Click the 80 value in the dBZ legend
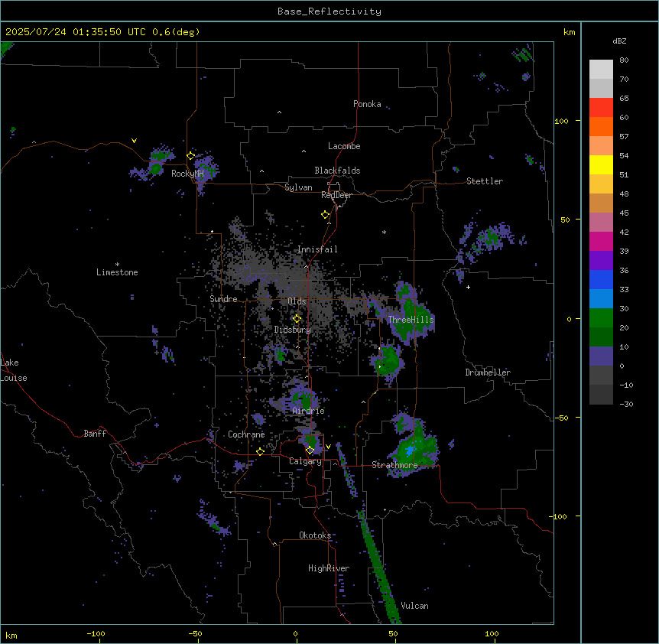 pos(624,60)
